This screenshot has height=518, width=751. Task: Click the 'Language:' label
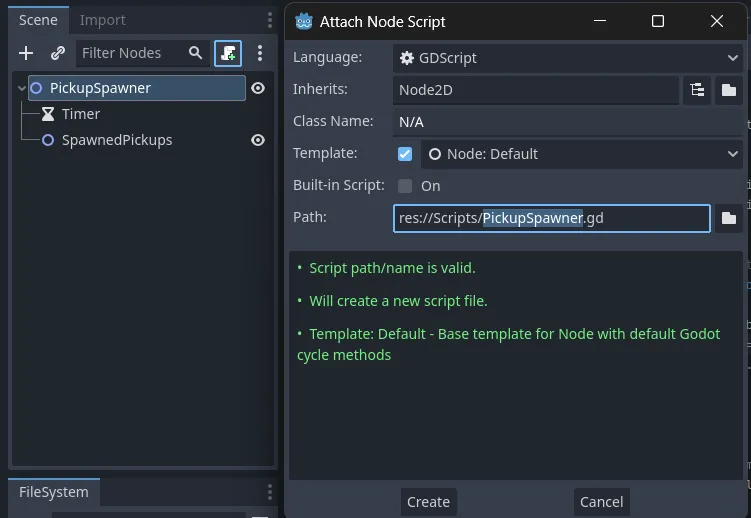[328, 57]
